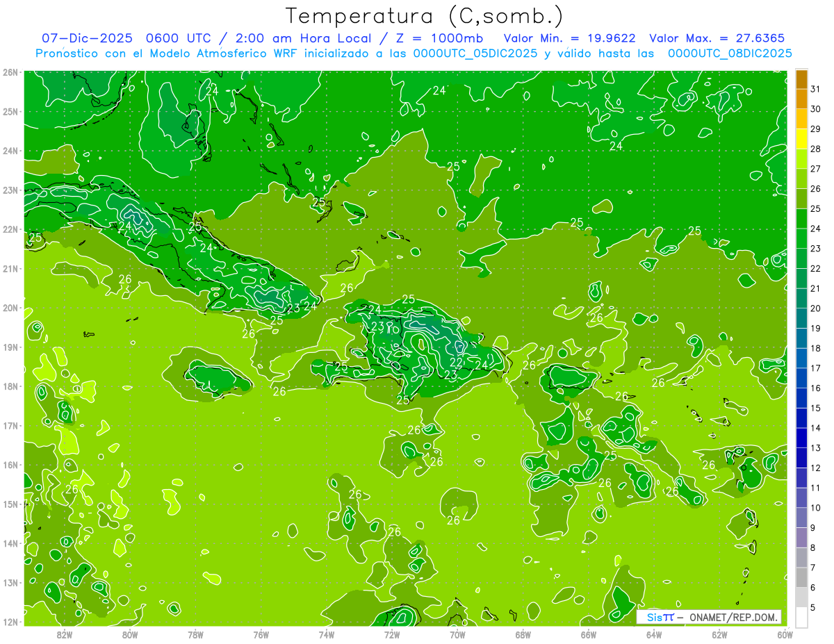Click the 72W longitude axis label
The width and height of the screenshot is (834, 644).
[392, 634]
